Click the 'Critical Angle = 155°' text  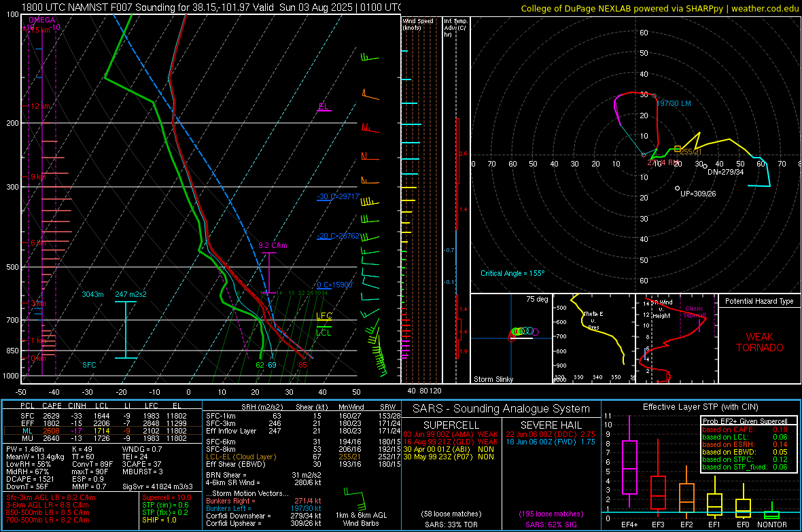point(512,273)
